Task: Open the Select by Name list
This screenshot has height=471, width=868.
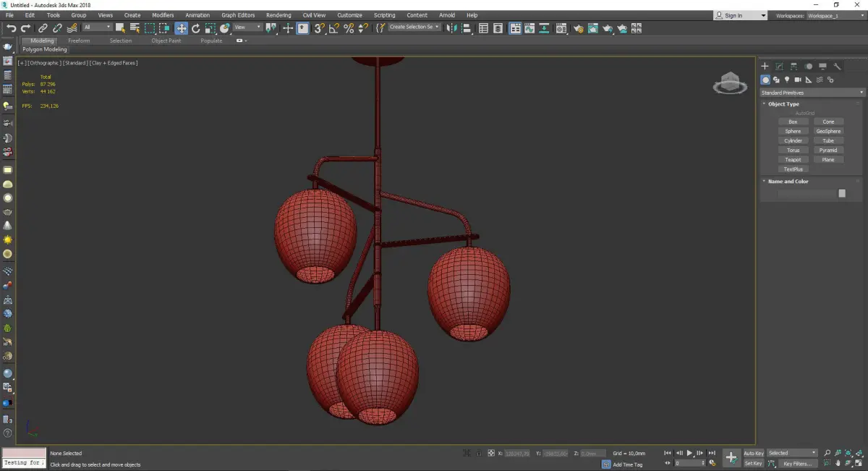Action: click(135, 28)
